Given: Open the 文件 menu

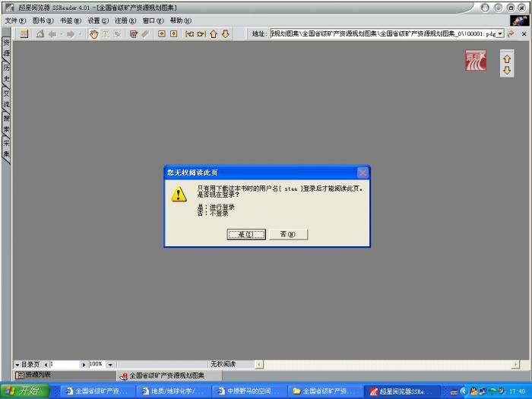Looking at the screenshot, I should (15, 21).
